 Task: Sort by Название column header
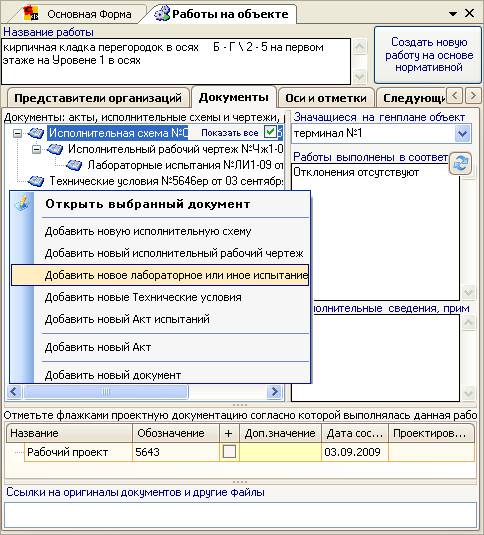(69, 433)
